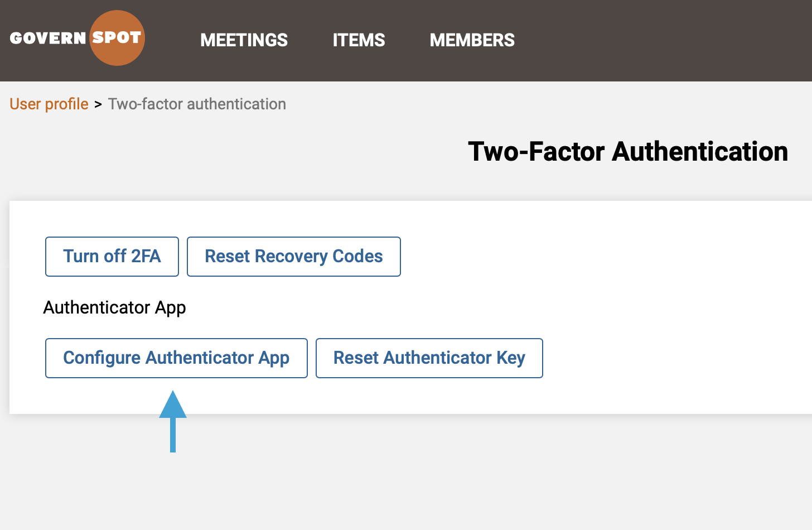Click the GovernSpot logo

point(78,38)
